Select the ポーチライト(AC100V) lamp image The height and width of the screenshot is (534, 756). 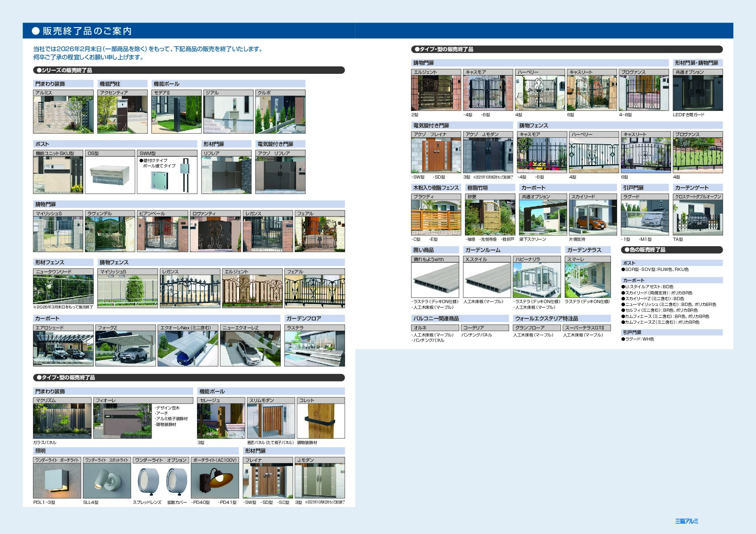[x=215, y=481]
